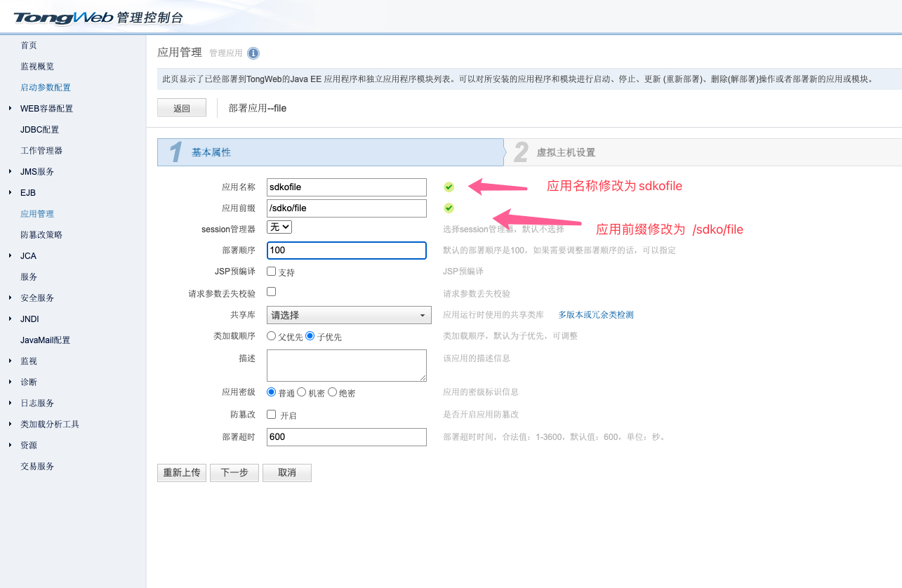902x588 pixels.
Task: Click the 部署超时 input field
Action: 347,437
